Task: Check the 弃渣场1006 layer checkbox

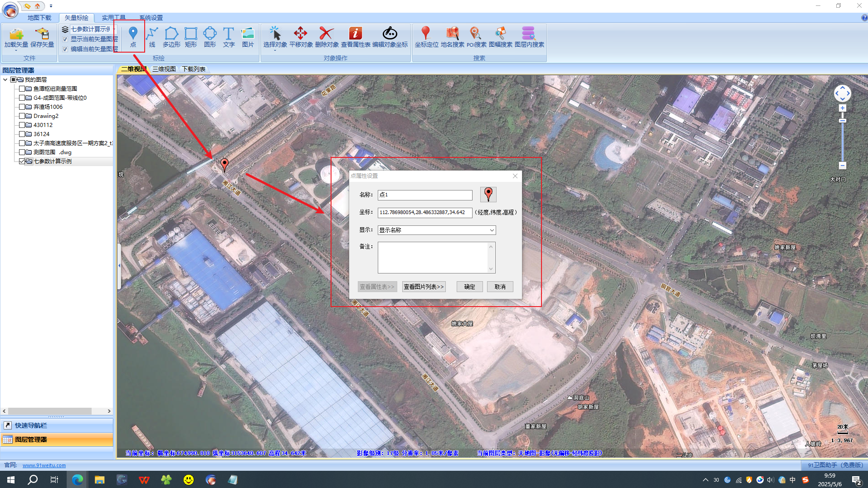Action: [x=22, y=107]
